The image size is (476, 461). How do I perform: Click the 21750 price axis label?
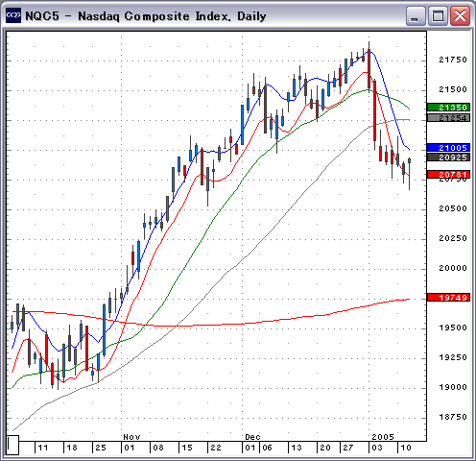[x=453, y=60]
